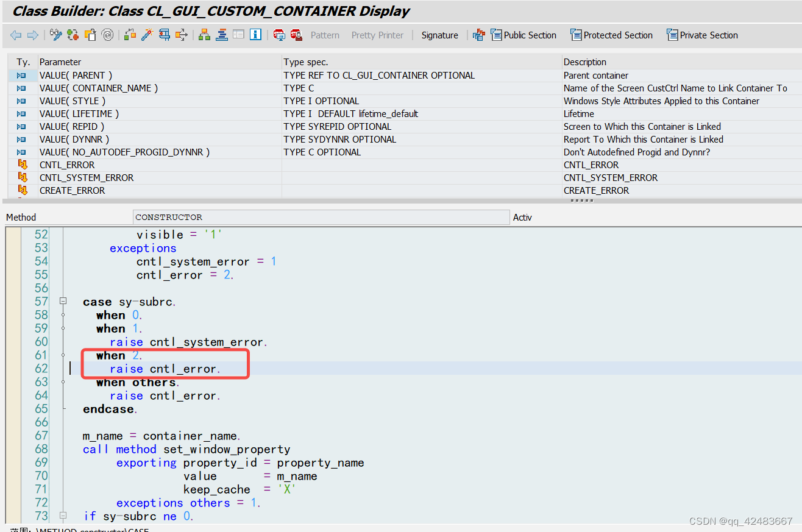Go forward with the right arrow icon
Screen dimensions: 802x532
tap(33, 35)
